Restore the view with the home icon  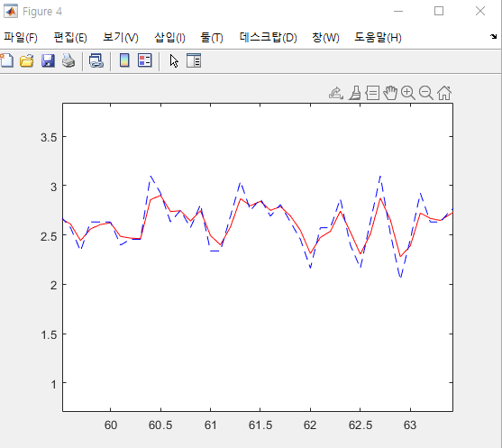pos(444,93)
